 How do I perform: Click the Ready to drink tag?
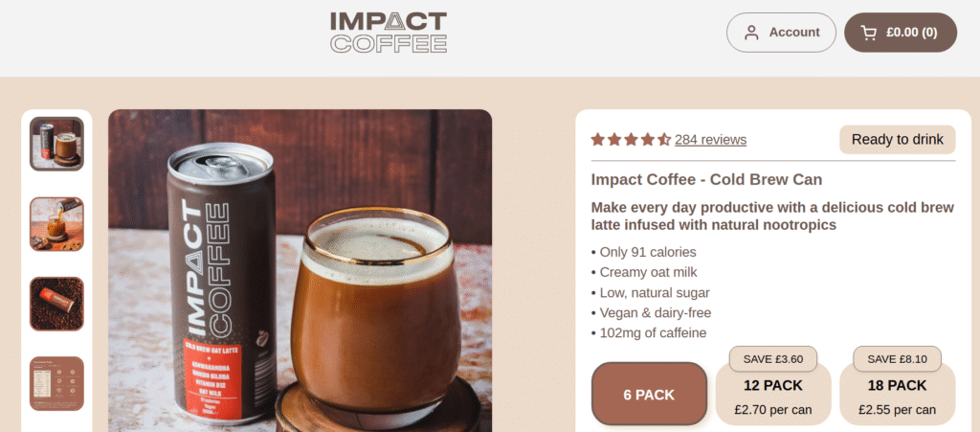897,140
